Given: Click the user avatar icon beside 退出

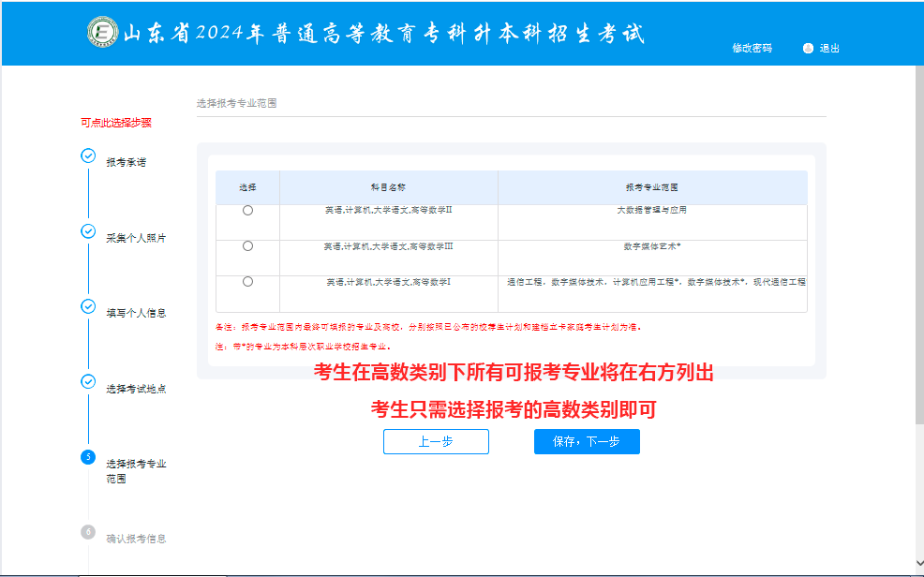Looking at the screenshot, I should point(805,48).
